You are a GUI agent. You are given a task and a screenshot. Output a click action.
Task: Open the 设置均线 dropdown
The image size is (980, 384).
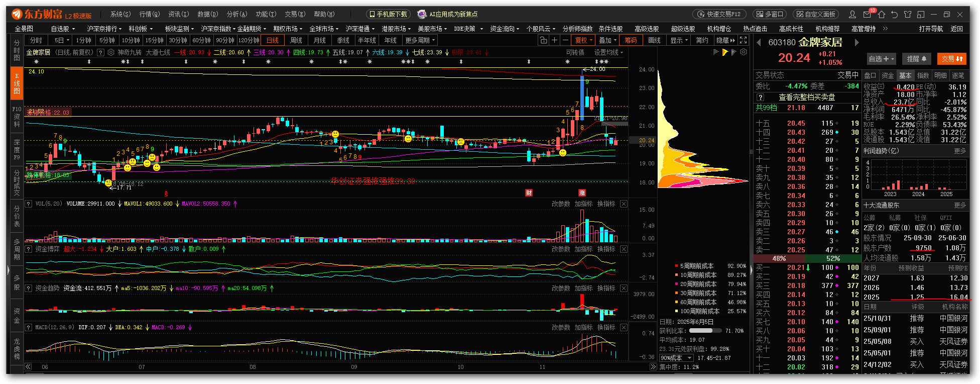click(608, 52)
